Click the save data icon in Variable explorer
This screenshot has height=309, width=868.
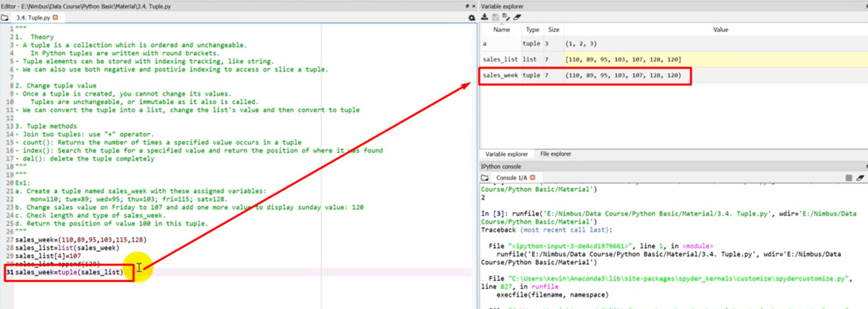(x=495, y=17)
